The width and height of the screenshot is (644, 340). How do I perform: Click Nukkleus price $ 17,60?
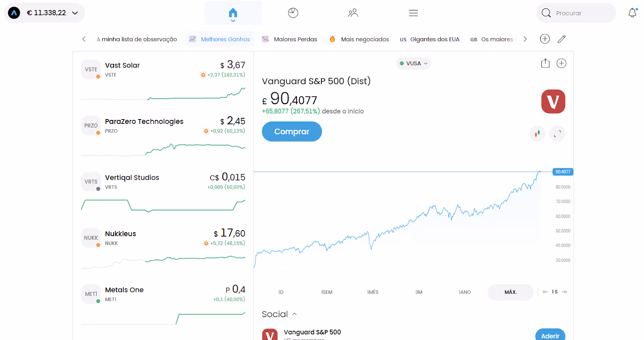tap(229, 233)
